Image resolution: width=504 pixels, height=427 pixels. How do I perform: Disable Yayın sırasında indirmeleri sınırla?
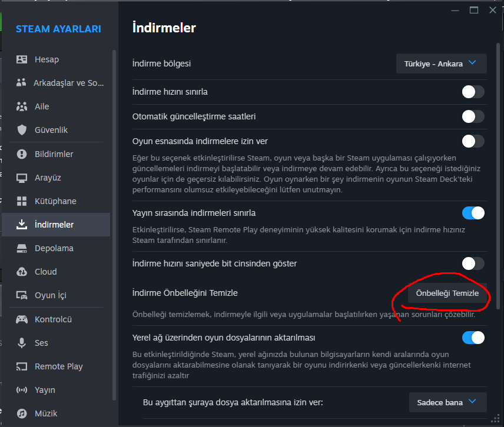tap(473, 213)
